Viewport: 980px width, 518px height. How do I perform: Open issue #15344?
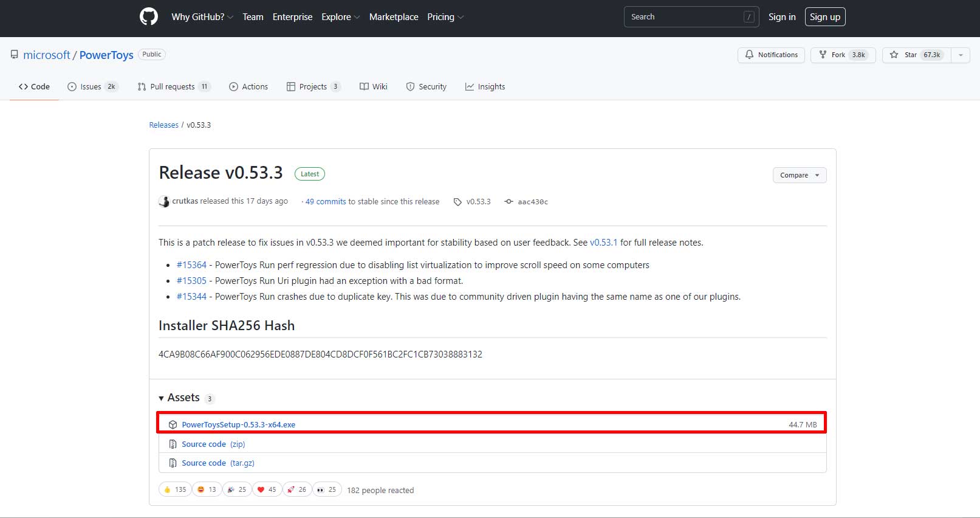tap(191, 297)
